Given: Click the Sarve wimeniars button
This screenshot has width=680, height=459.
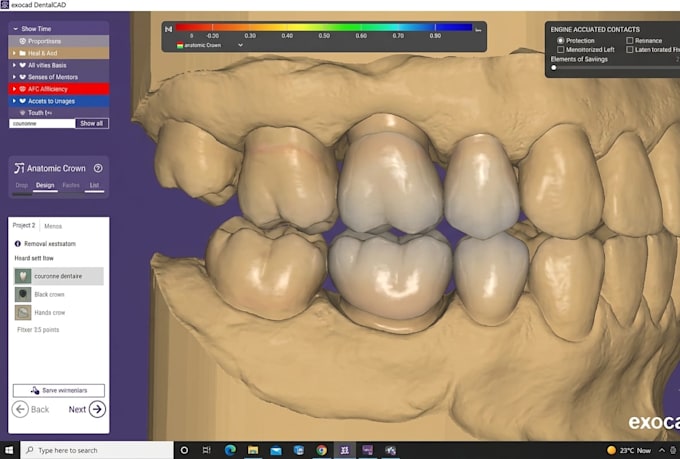Looking at the screenshot, I should pos(59,390).
